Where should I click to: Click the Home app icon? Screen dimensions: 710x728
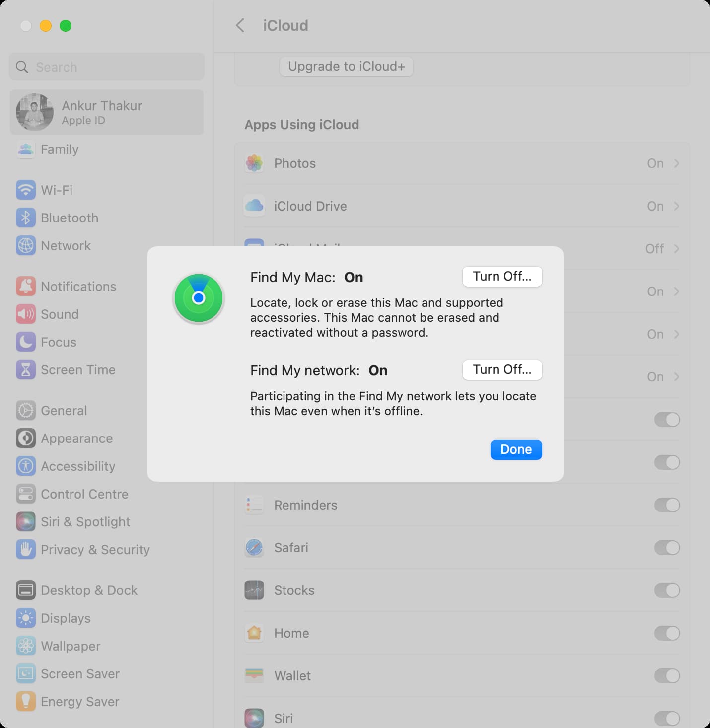pyautogui.click(x=254, y=633)
